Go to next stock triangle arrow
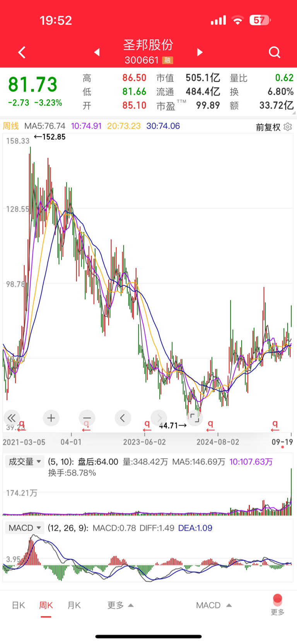Screen dimensions: 297x644 (x=200, y=52)
